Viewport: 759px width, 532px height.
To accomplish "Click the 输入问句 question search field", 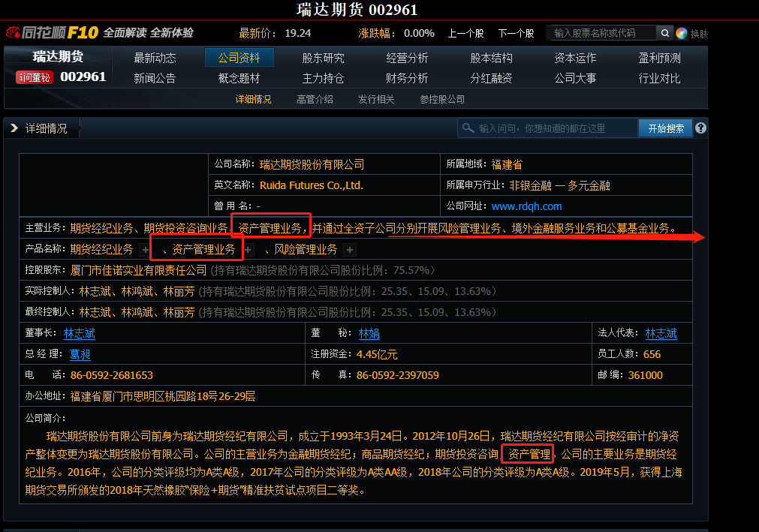I will point(547,128).
